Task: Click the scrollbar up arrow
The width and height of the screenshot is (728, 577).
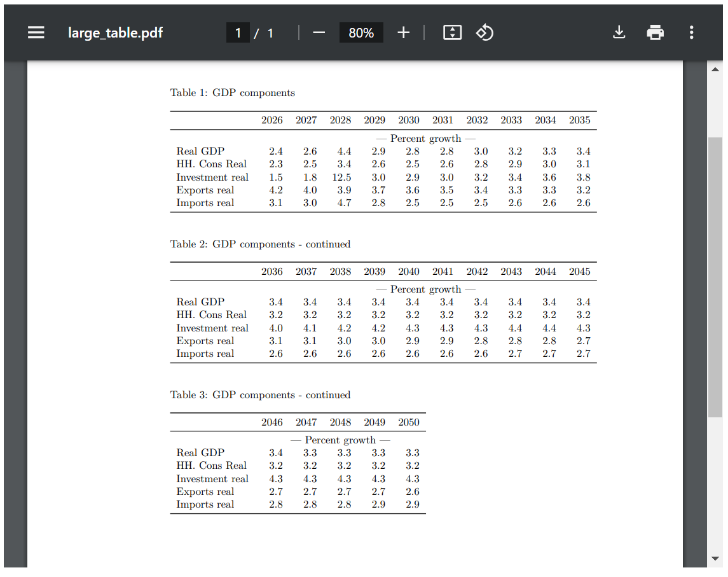Action: click(715, 69)
